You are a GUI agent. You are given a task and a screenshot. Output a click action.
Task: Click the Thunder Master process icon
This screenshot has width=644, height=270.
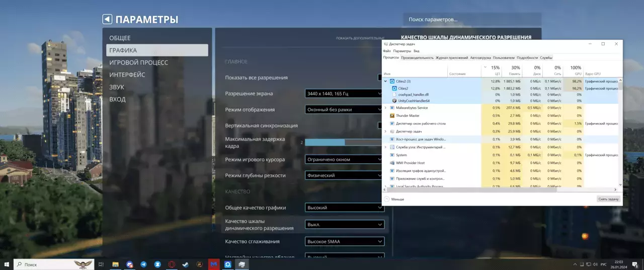(392, 116)
